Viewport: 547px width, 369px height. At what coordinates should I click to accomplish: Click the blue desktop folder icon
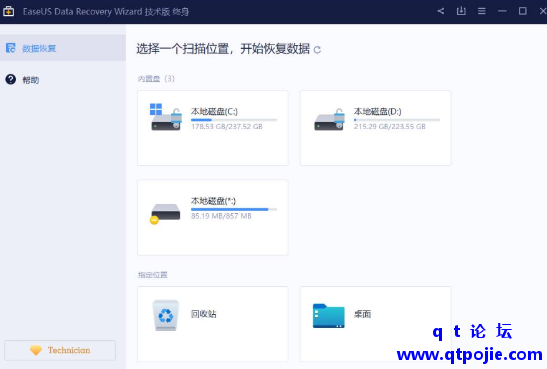coord(329,316)
